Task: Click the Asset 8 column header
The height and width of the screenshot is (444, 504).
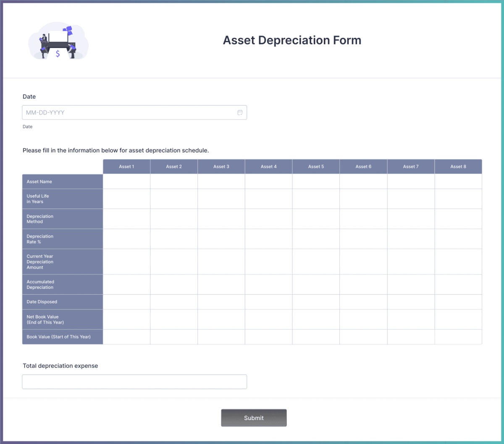Action: [x=458, y=166]
